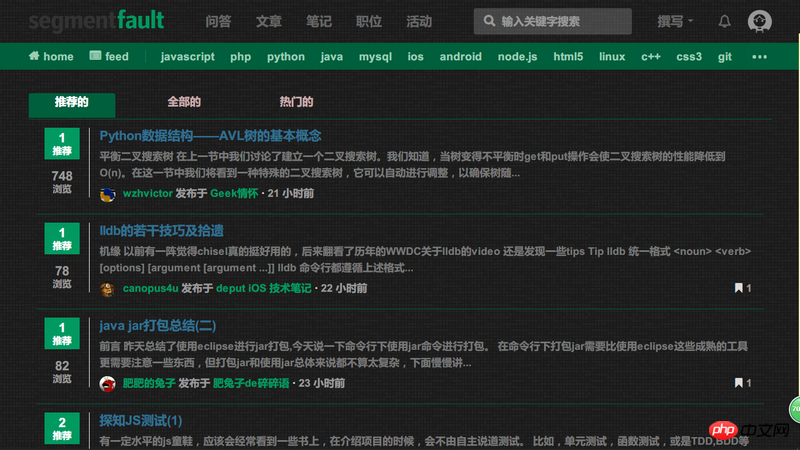Select the android tag
The image size is (800, 450).
[x=461, y=57]
